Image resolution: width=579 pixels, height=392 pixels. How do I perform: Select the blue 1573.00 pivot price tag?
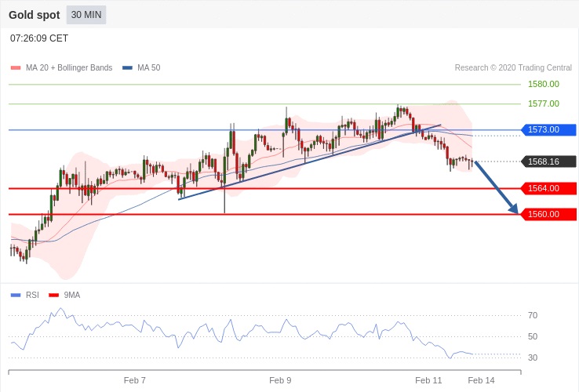click(548, 129)
